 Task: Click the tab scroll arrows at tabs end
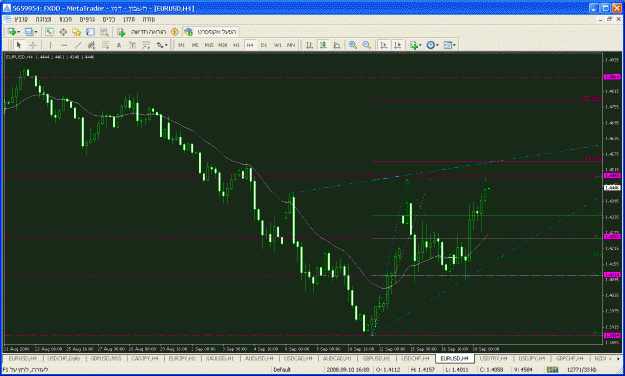click(615, 358)
